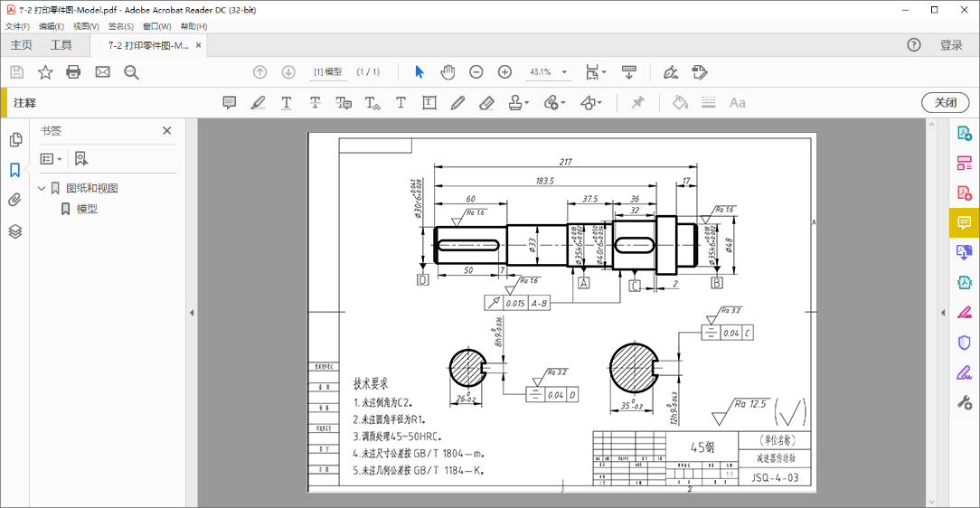Expand the right tools pane arrow

[943, 313]
